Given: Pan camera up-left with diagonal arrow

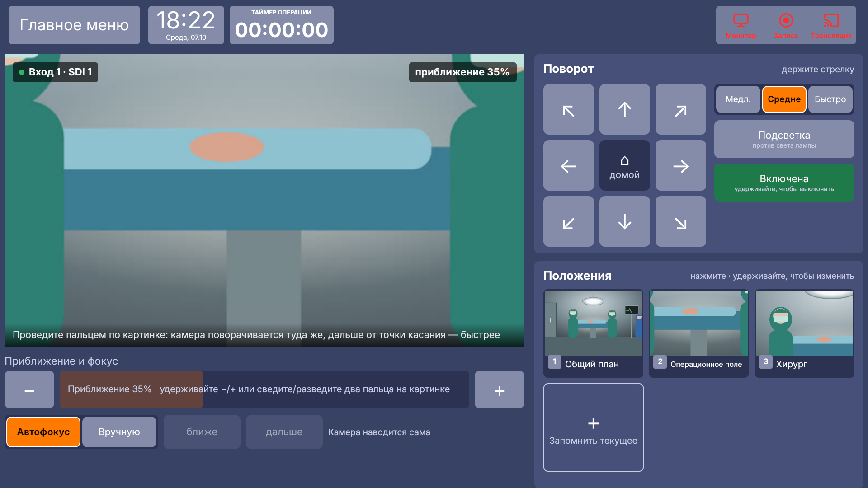Looking at the screenshot, I should [568, 109].
